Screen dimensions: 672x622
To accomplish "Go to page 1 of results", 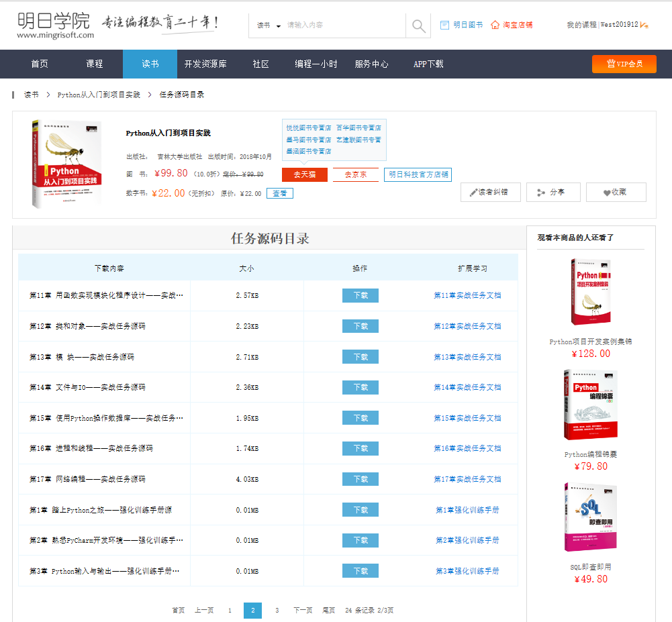I will [x=230, y=611].
